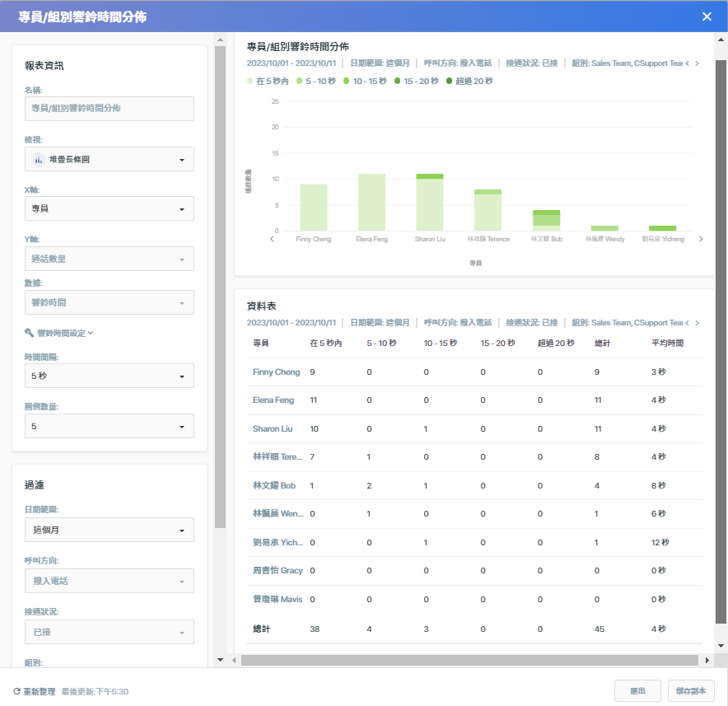Open 曾瓊琳 Mavis in the data table
The image size is (728, 706).
(x=278, y=599)
